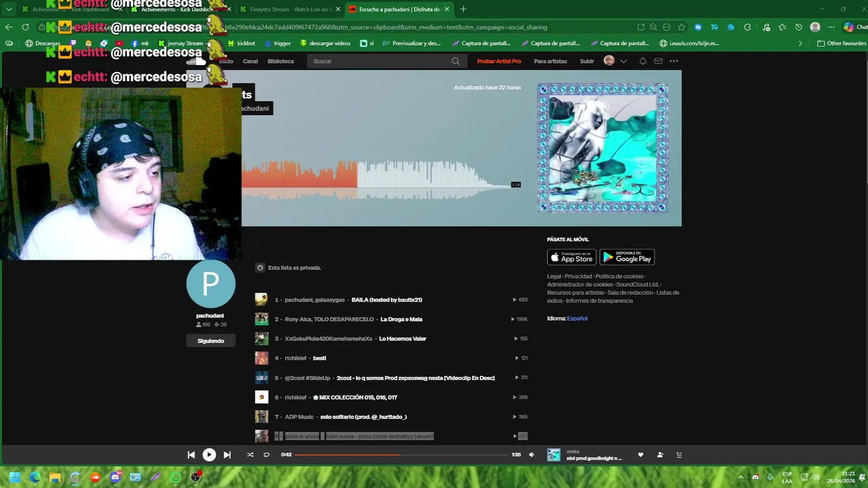Image resolution: width=868 pixels, height=488 pixels.
Task: Play the current SoundCloud track
Action: click(209, 455)
